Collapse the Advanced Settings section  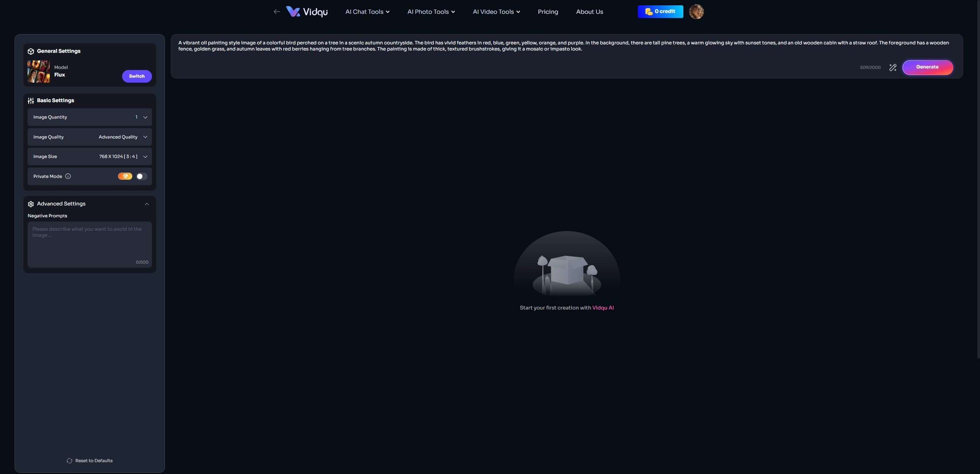(x=147, y=204)
